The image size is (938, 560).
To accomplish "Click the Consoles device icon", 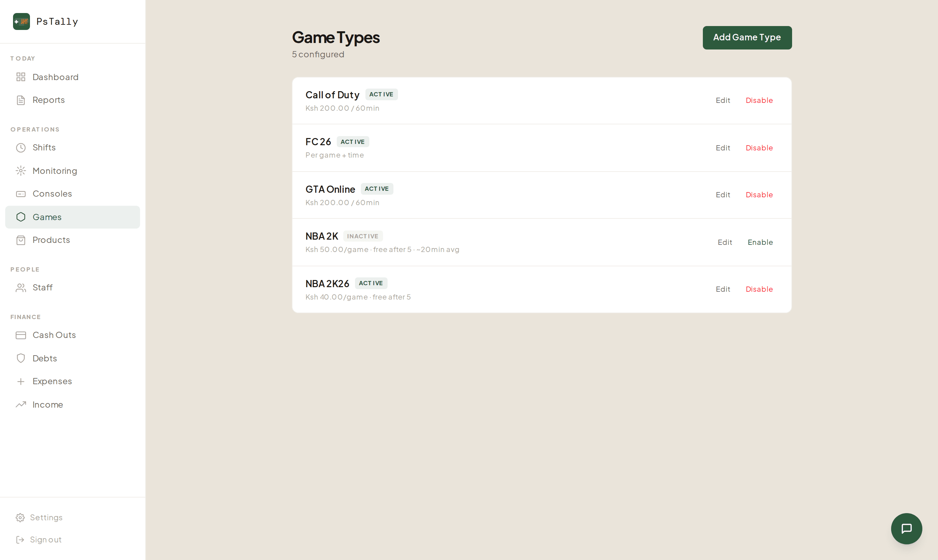I will 21,194.
